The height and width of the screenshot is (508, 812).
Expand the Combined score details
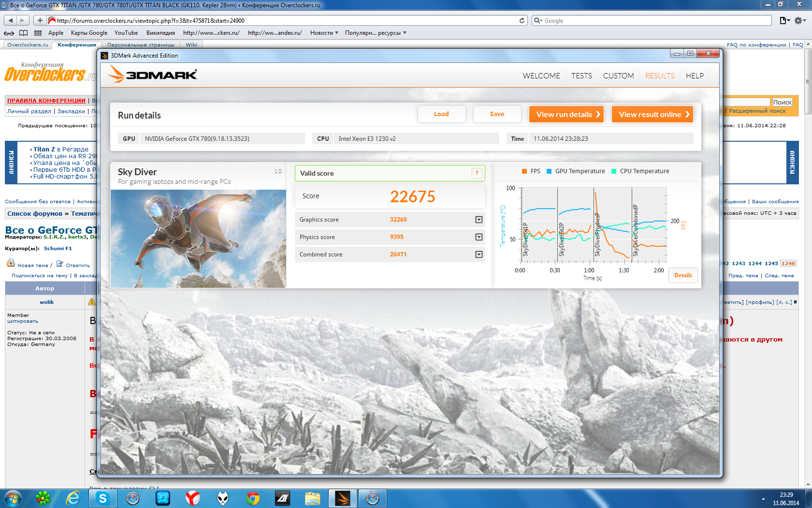[x=479, y=254]
